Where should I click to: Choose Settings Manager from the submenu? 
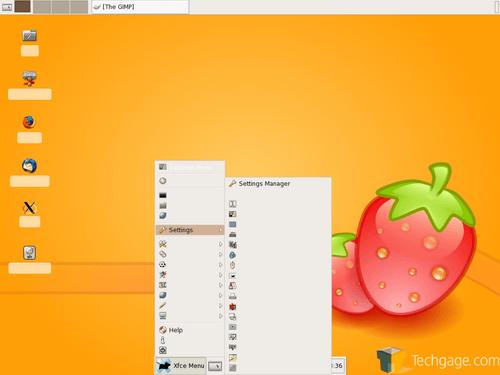tap(278, 184)
